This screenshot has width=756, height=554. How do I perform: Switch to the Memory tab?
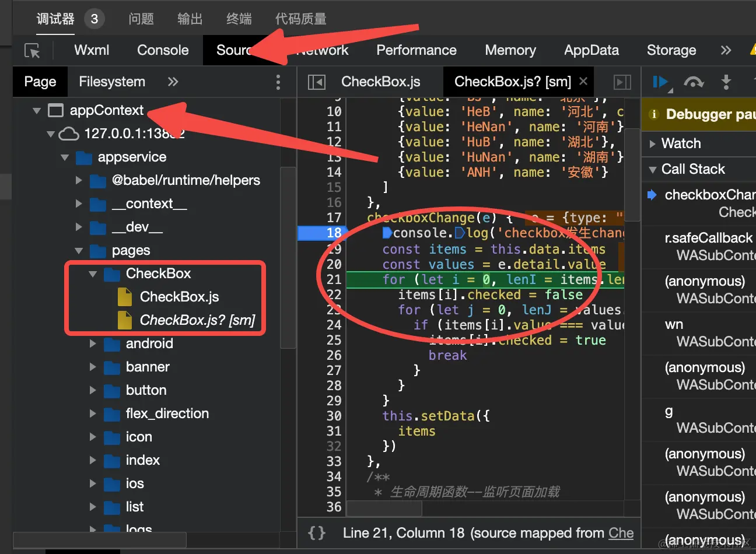click(x=510, y=50)
